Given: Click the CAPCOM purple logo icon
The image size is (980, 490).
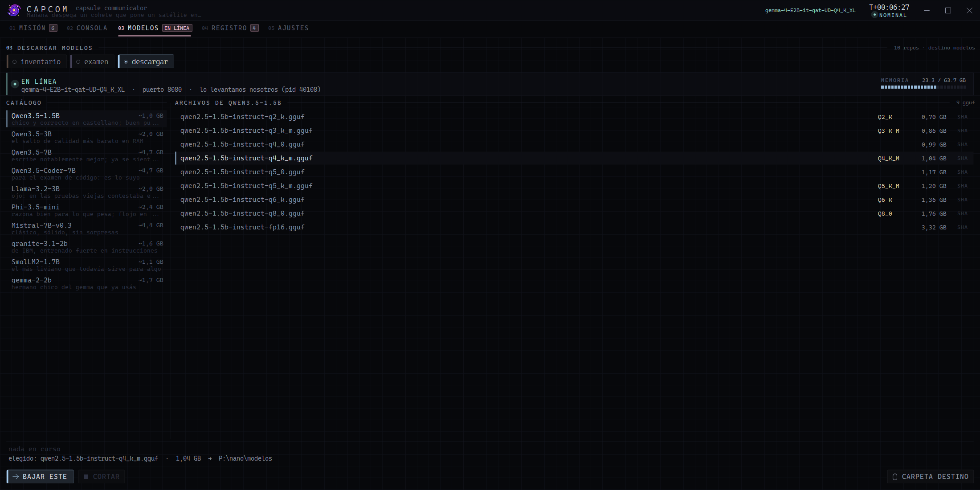Looking at the screenshot, I should pos(14,10).
